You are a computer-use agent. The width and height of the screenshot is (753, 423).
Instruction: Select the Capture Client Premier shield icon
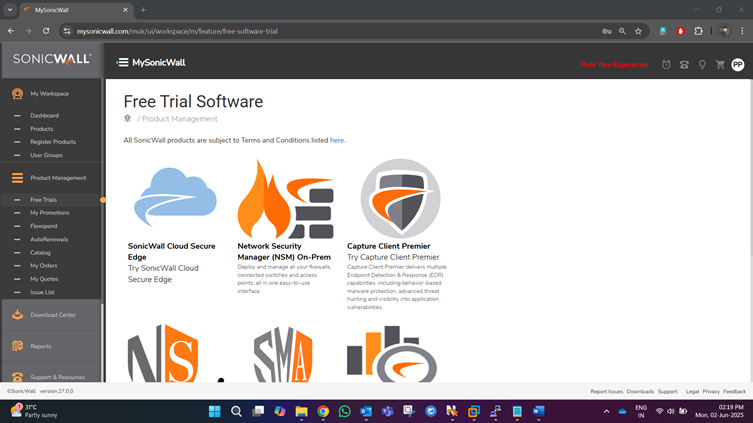400,198
